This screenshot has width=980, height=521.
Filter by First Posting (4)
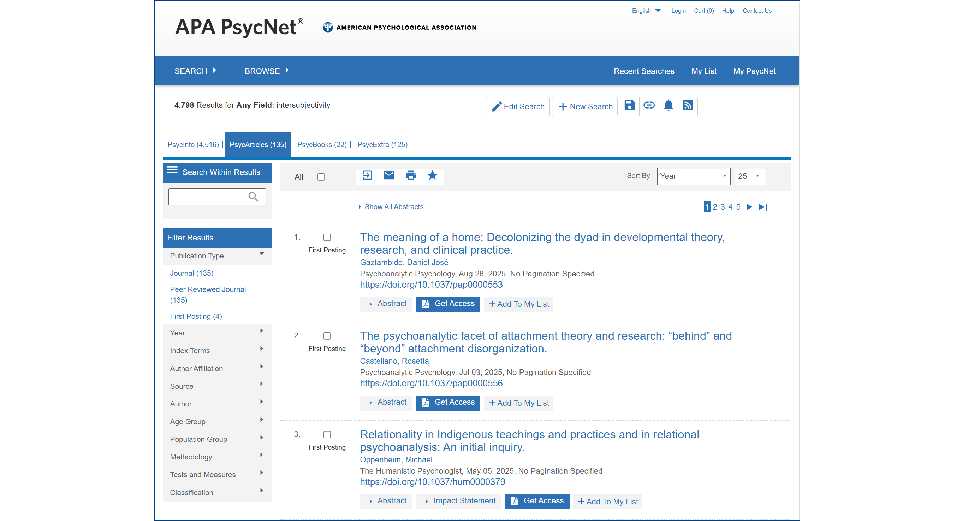pos(196,316)
